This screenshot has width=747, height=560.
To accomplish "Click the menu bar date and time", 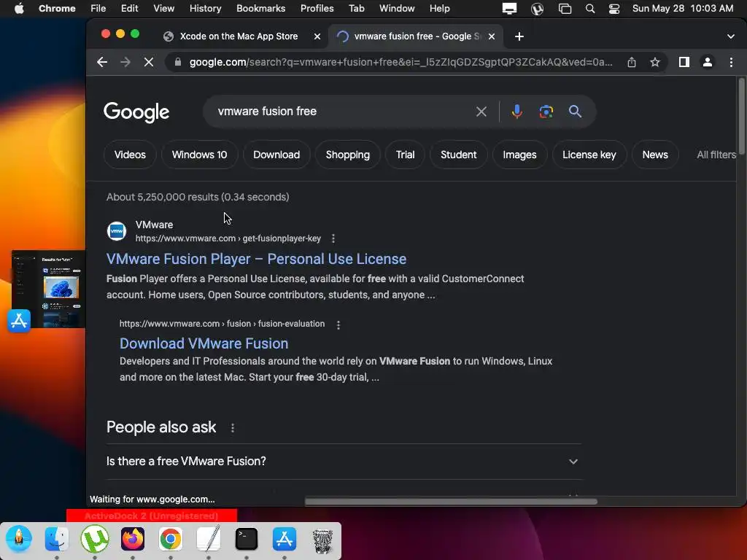I will (x=683, y=9).
